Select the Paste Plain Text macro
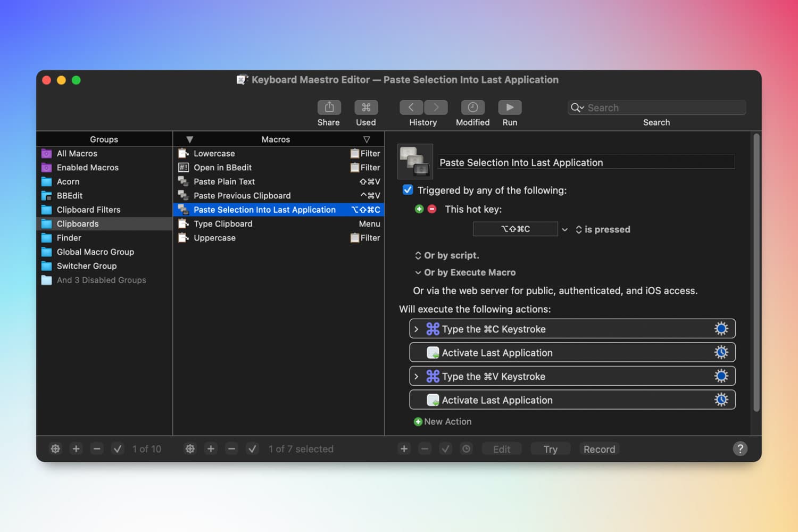This screenshot has width=798, height=532. point(224,181)
